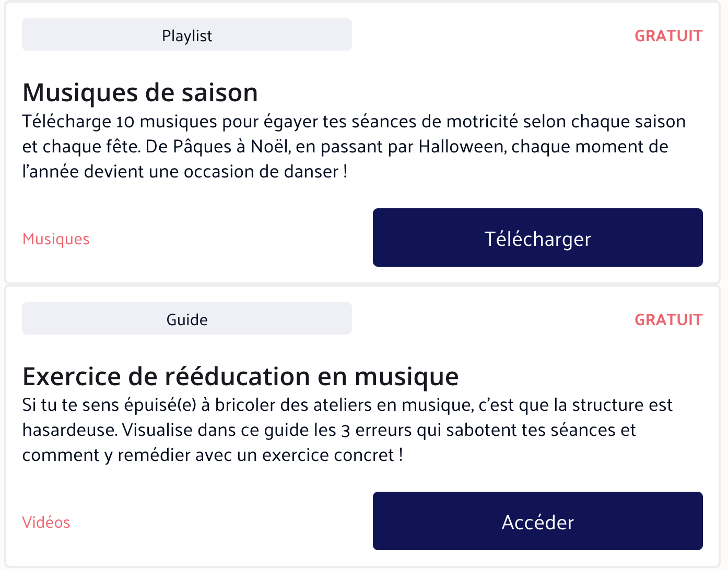Click the Télécharger button
728x570 pixels.
(537, 238)
